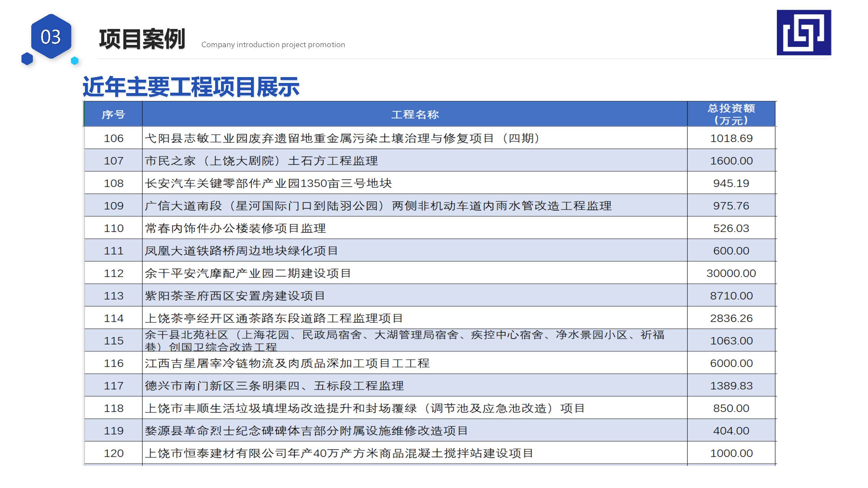Select row number 115 cell
This screenshot has width=868, height=488.
pos(113,341)
